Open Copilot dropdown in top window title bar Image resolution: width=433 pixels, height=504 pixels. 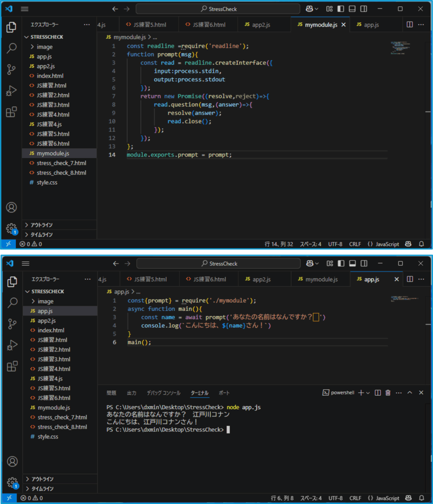point(312,9)
